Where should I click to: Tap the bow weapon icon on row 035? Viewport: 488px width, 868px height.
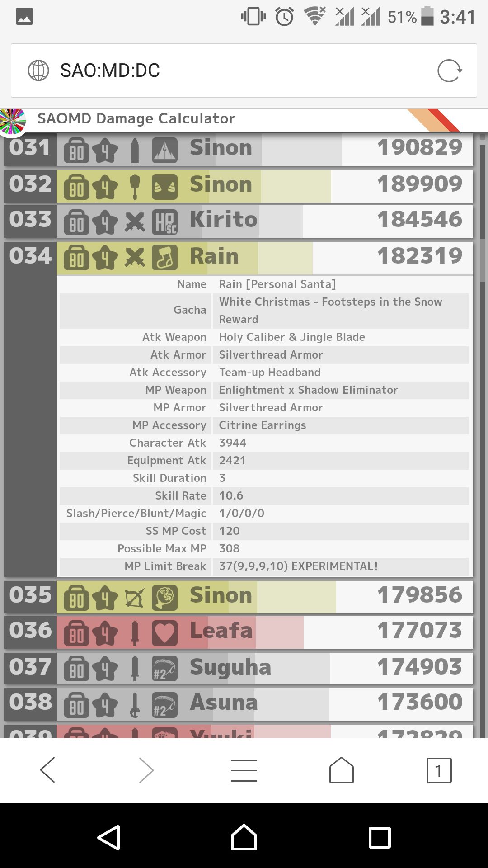[135, 598]
